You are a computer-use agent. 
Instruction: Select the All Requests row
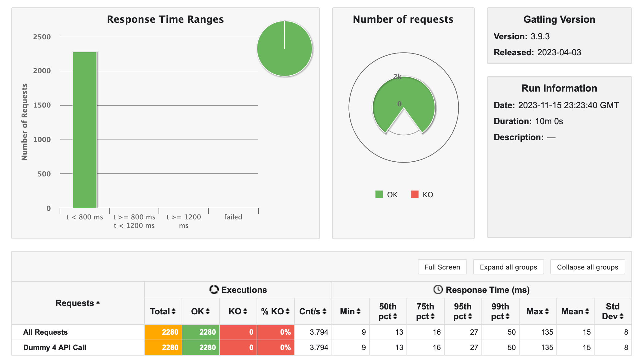[45, 332]
